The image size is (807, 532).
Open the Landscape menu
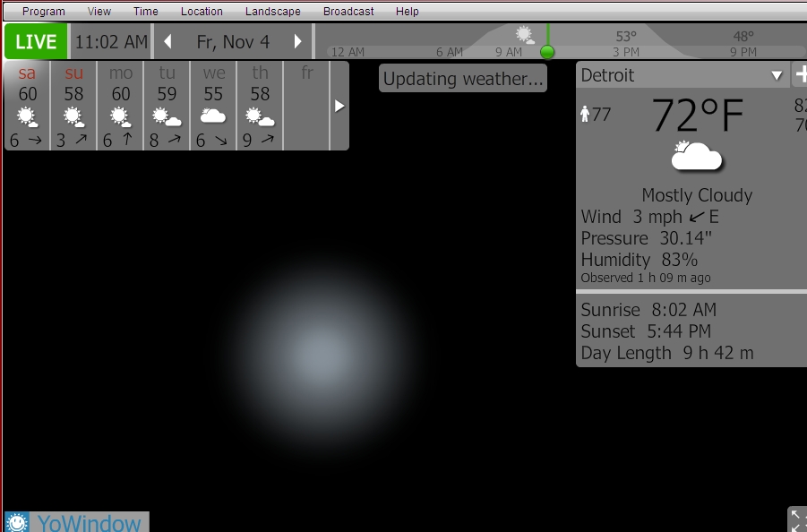tap(272, 12)
